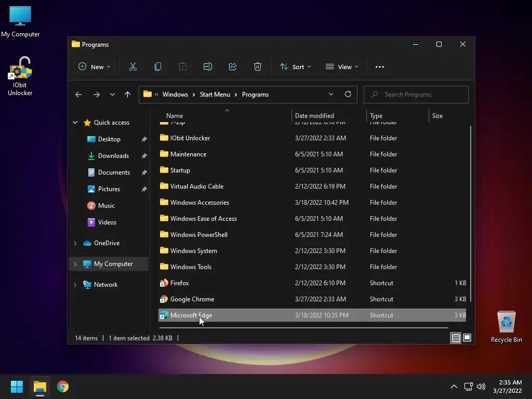Select the Windows PowerShell folder
532x399 pixels.
coord(312,235)
